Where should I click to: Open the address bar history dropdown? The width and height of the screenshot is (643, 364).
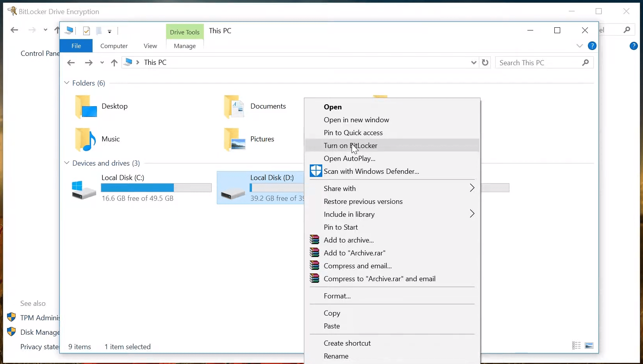coord(474,62)
